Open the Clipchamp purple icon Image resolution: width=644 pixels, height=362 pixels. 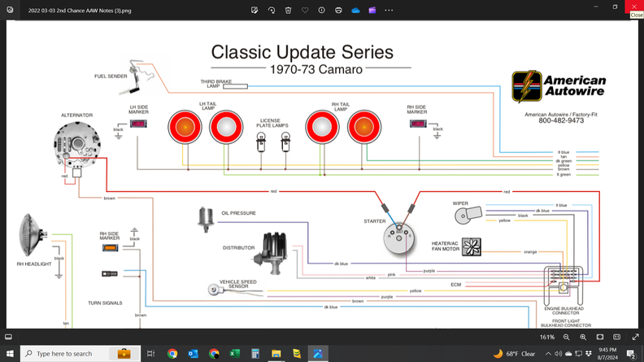[372, 11]
